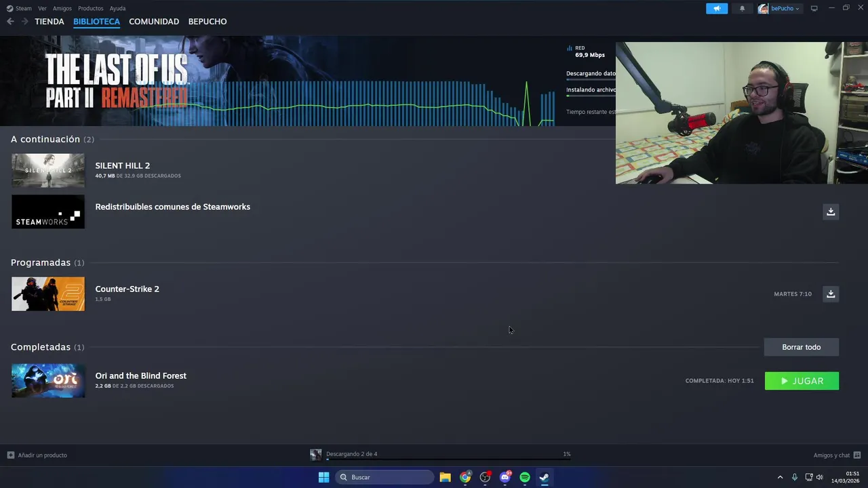Click the taskbar Buscar search box
This screenshot has height=488, width=868.
point(384,477)
